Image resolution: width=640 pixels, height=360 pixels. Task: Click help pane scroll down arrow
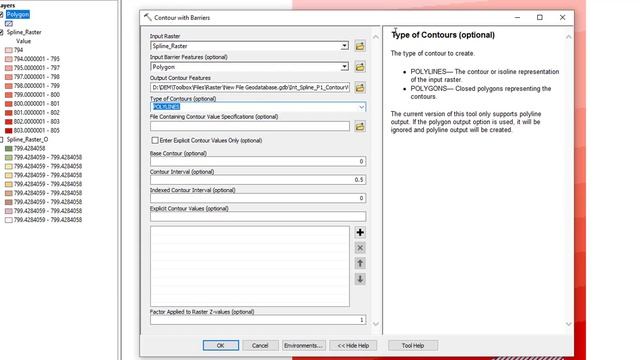click(x=569, y=324)
